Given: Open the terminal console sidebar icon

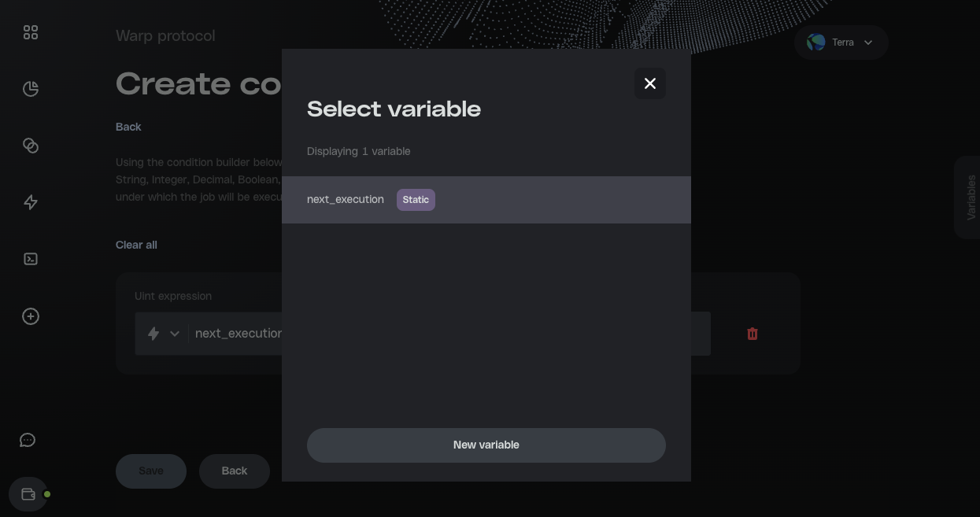Looking at the screenshot, I should coord(31,259).
